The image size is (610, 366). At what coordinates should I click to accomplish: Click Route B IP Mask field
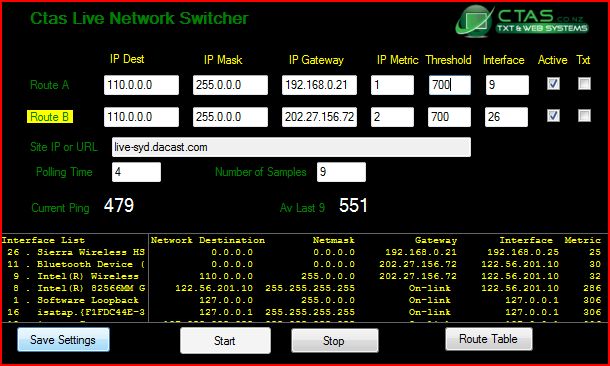pos(230,117)
